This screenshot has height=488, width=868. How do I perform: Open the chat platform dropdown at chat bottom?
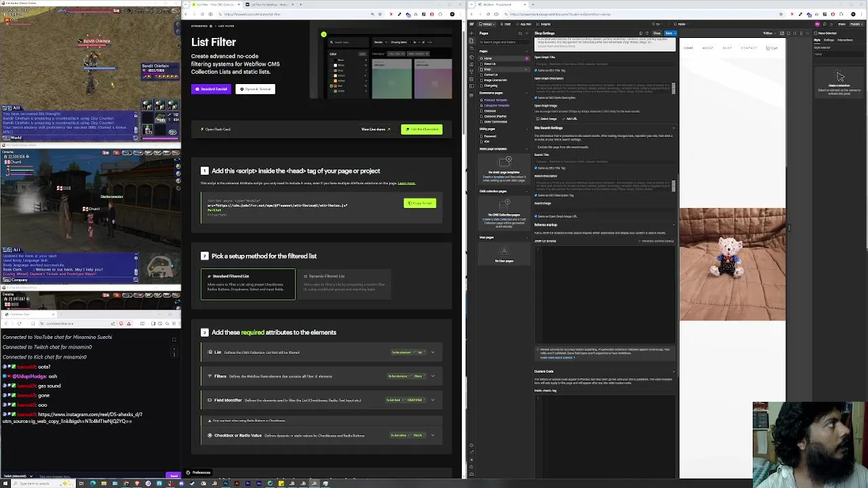[x=18, y=476]
